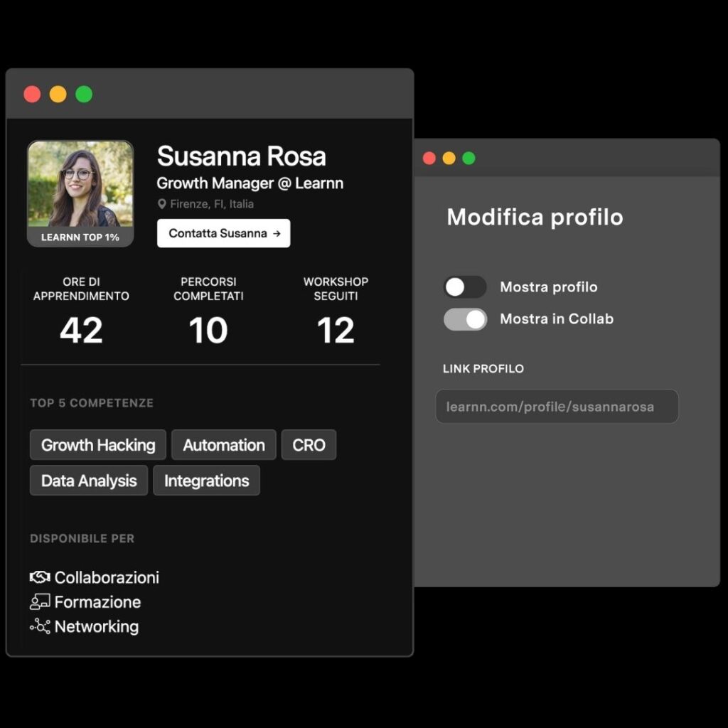The height and width of the screenshot is (728, 728).
Task: Select the Automation skill tag
Action: pyautogui.click(x=224, y=445)
